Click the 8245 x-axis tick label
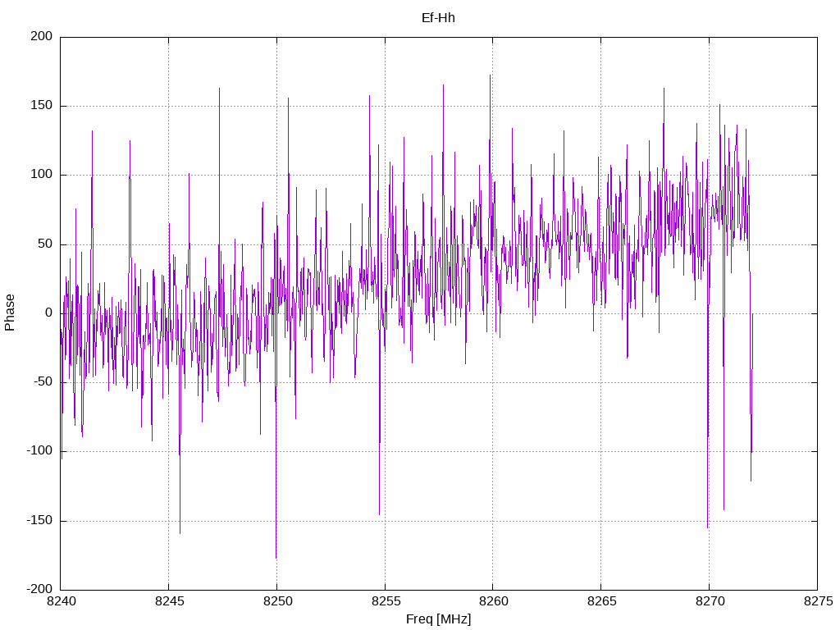840x630 pixels. [x=169, y=601]
